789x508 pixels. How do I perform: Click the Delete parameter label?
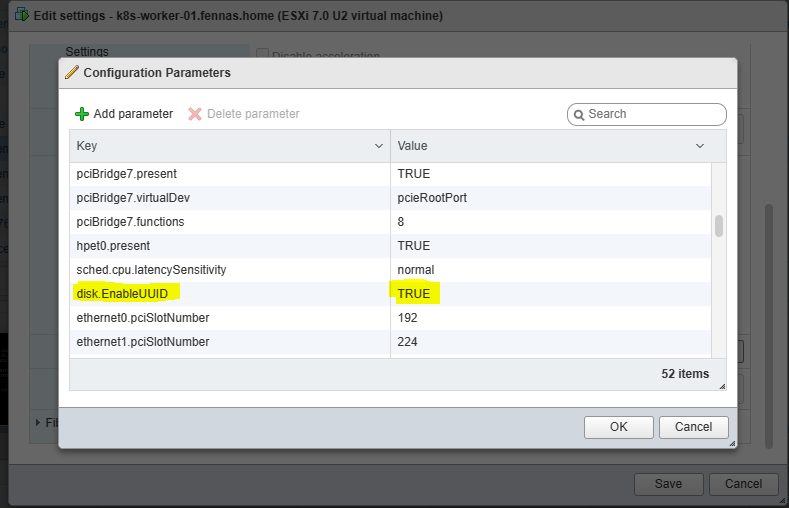(x=253, y=114)
